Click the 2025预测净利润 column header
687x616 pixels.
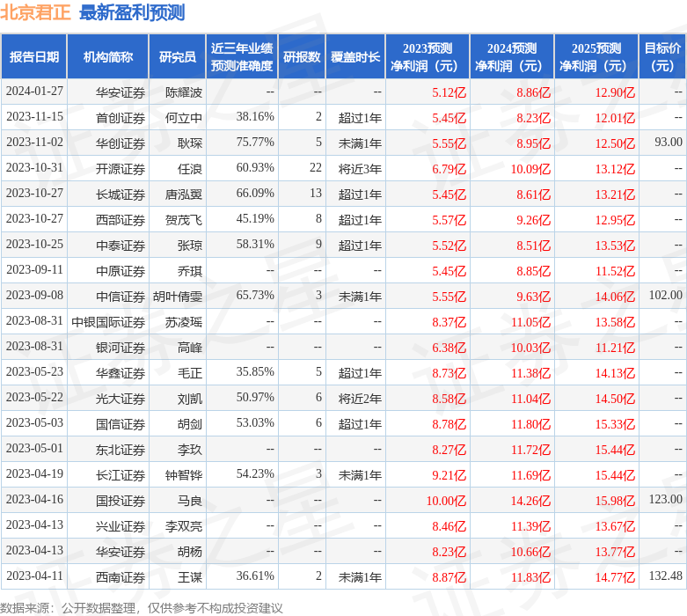[596, 57]
